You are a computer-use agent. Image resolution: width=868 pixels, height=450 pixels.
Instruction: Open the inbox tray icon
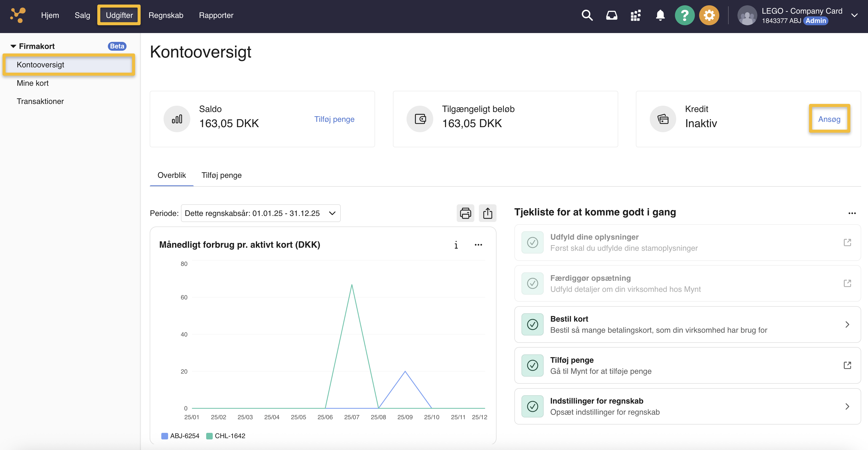612,15
